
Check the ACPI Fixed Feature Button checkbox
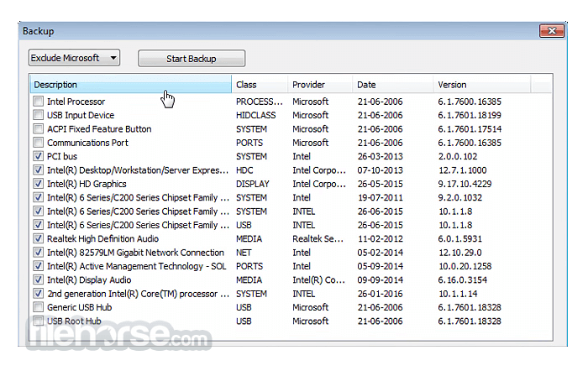coord(39,128)
